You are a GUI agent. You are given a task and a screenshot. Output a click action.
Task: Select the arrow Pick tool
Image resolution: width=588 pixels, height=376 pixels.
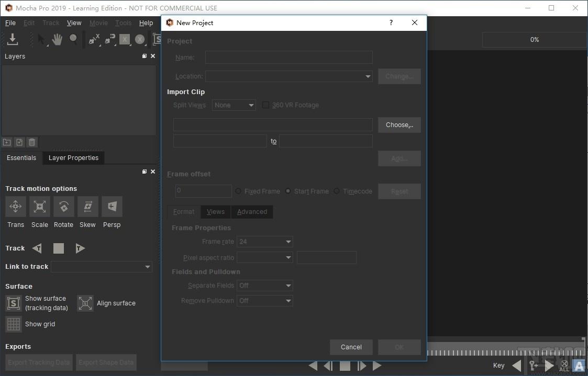41,39
